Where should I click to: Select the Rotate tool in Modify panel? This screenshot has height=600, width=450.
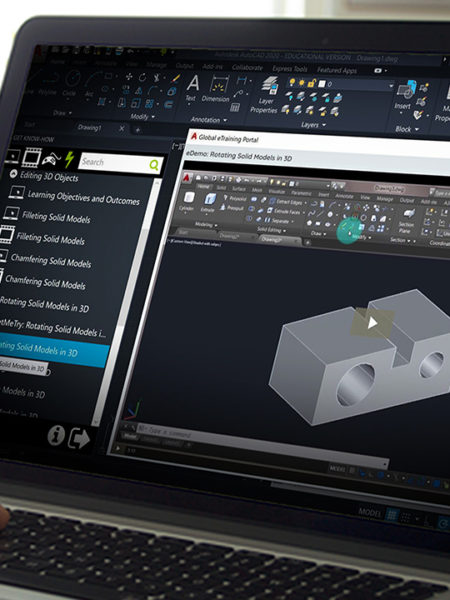click(142, 77)
